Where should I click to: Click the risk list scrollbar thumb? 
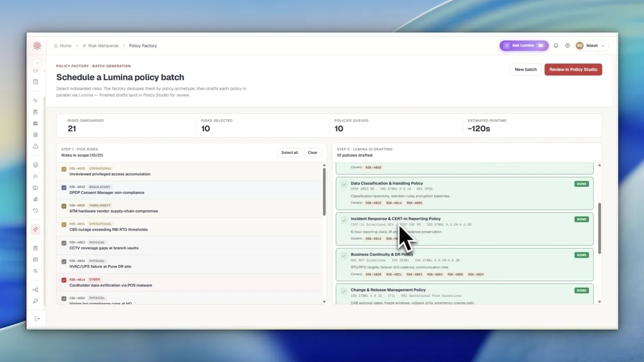pyautogui.click(x=324, y=191)
